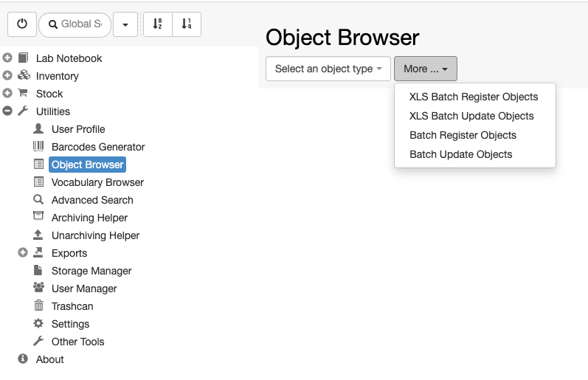
Task: Collapse the Utilities tree node
Action: 7,111
